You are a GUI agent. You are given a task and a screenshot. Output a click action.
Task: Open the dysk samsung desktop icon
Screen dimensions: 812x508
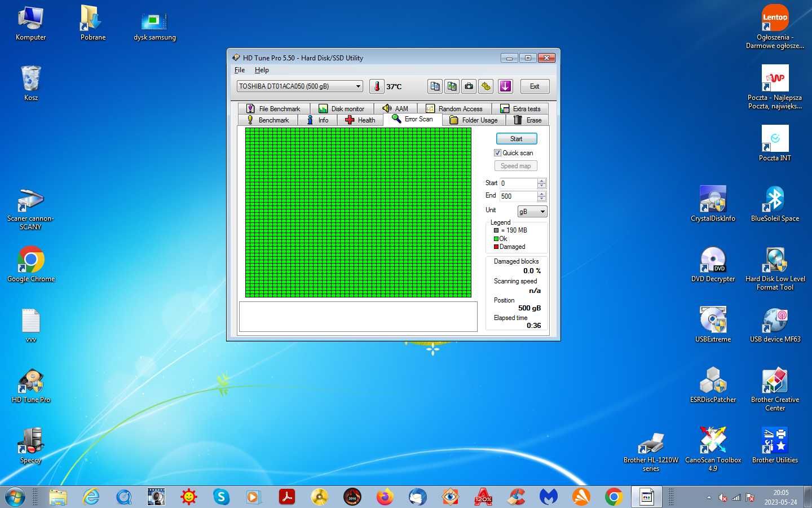(155, 27)
